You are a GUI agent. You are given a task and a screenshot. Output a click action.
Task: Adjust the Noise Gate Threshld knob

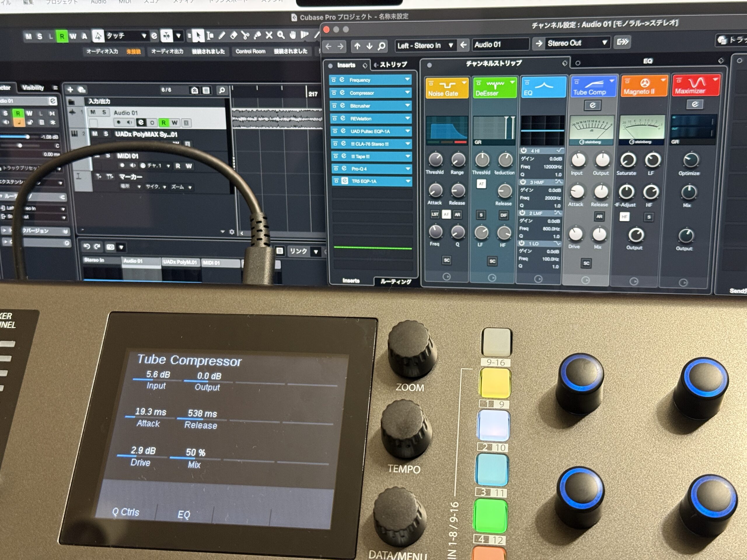pyautogui.click(x=436, y=159)
